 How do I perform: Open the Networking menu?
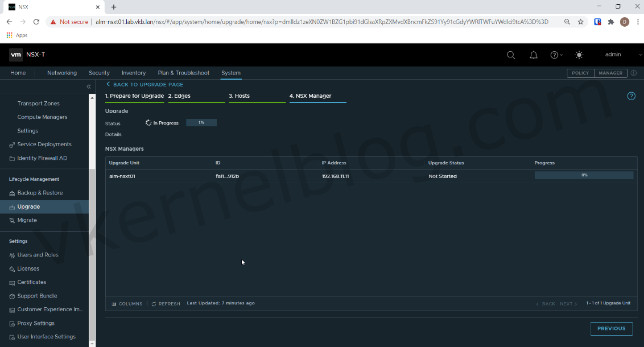[61, 73]
